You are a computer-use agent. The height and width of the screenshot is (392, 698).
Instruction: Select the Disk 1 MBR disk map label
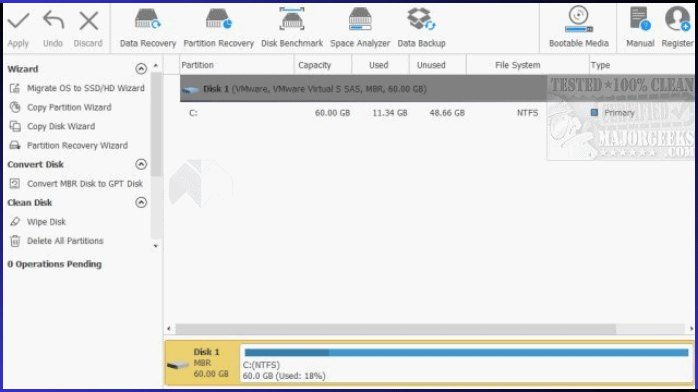(211, 363)
